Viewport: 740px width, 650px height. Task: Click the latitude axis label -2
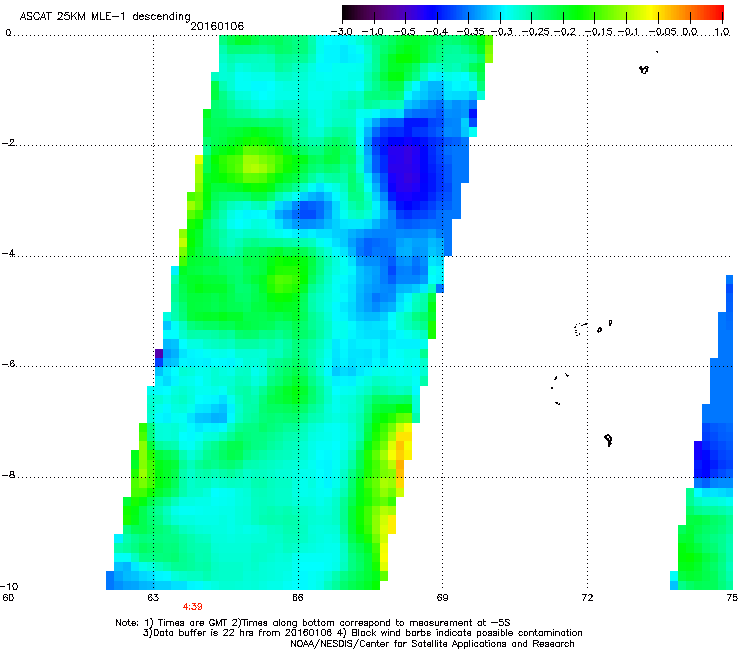8,143
